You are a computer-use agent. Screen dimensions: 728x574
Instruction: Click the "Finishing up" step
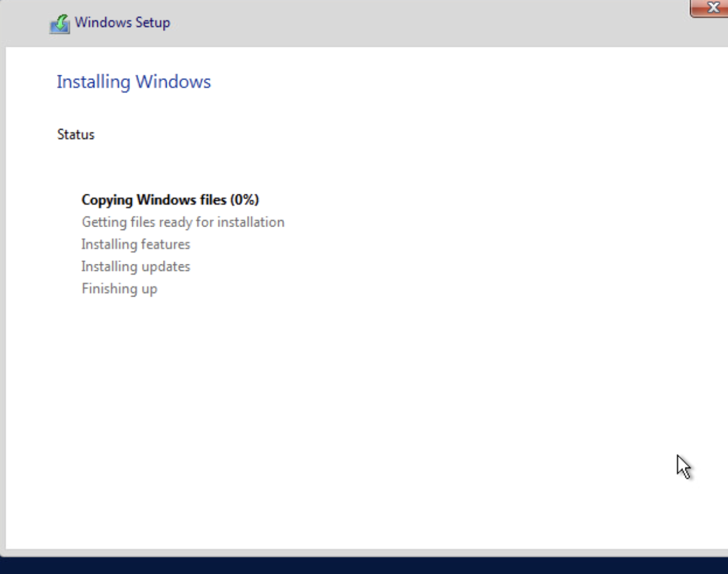click(119, 289)
